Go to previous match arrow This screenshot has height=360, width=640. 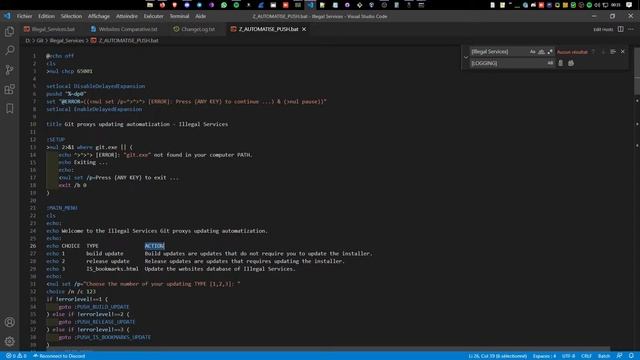pos(593,51)
